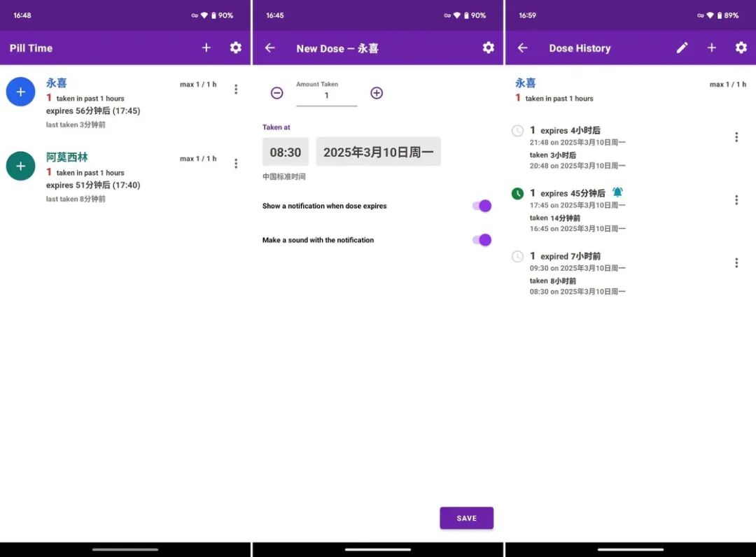
Task: Toggle Show a notification when dose expires
Action: tap(482, 206)
